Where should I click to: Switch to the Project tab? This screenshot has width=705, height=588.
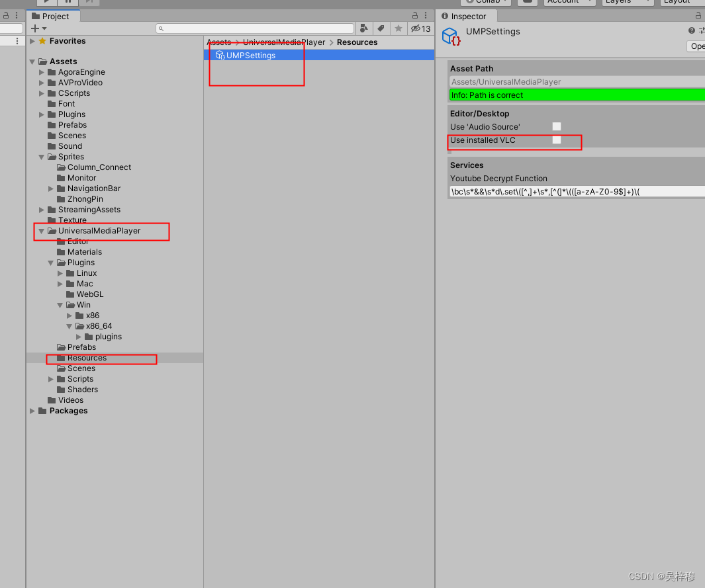(53, 16)
